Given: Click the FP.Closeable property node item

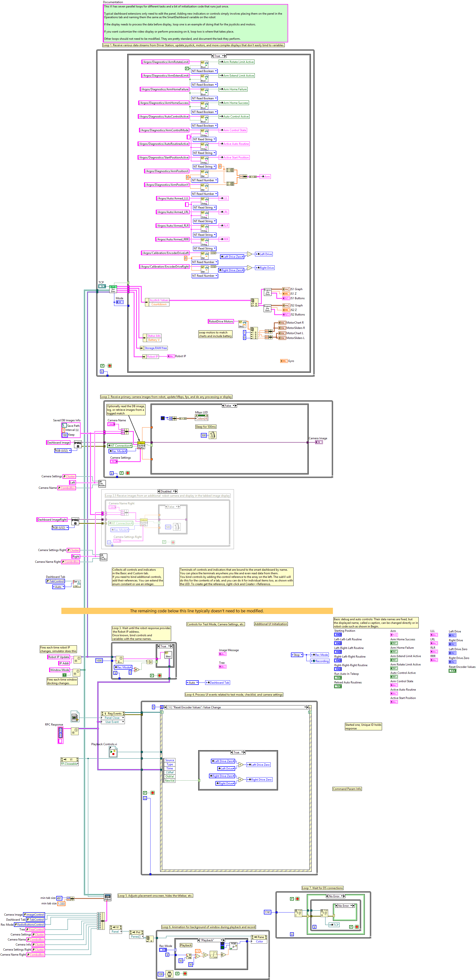Looking at the screenshot, I should click(x=69, y=764).
